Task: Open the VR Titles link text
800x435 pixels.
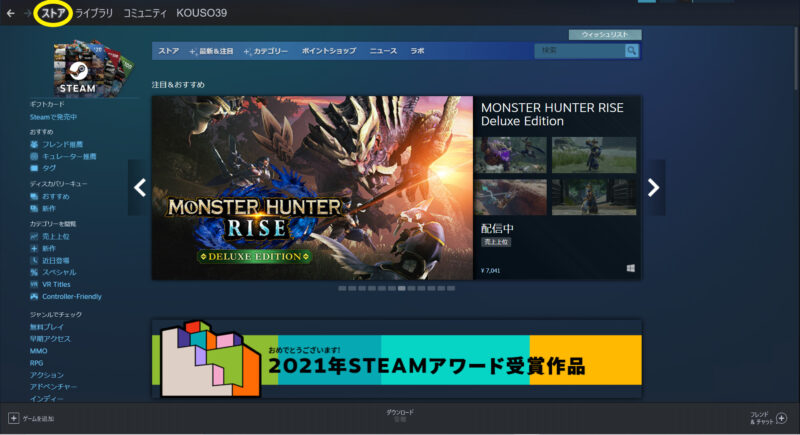Action: point(56,285)
